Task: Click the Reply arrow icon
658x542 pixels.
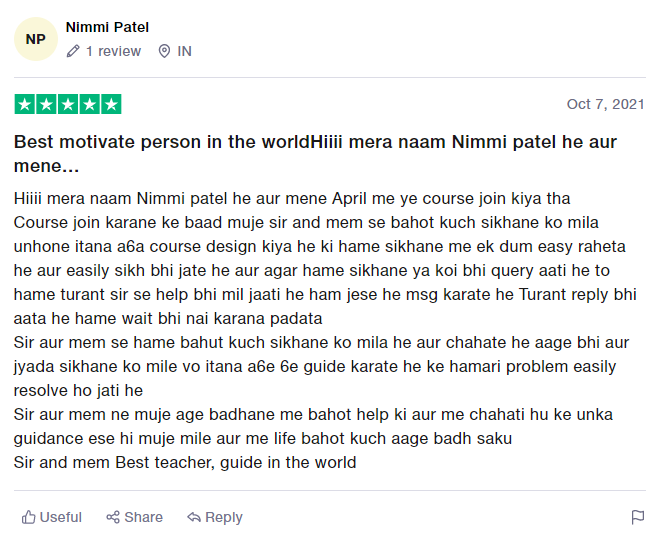Action: click(x=194, y=517)
